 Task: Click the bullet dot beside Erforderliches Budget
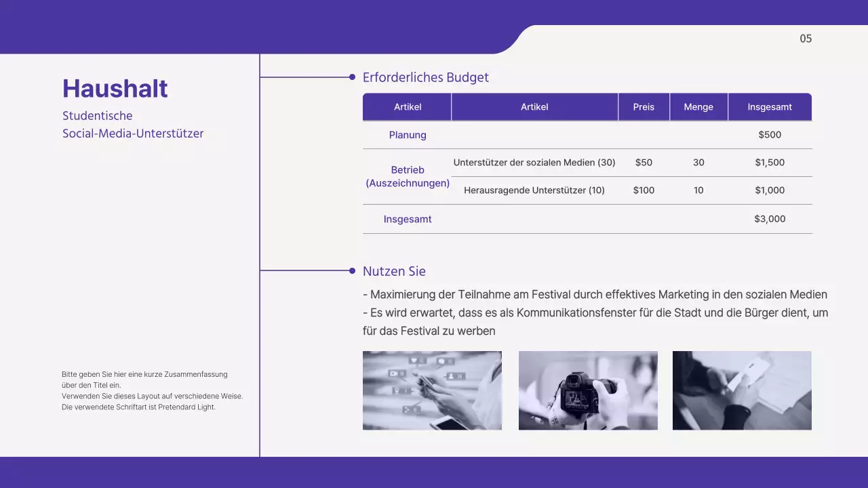click(x=352, y=77)
